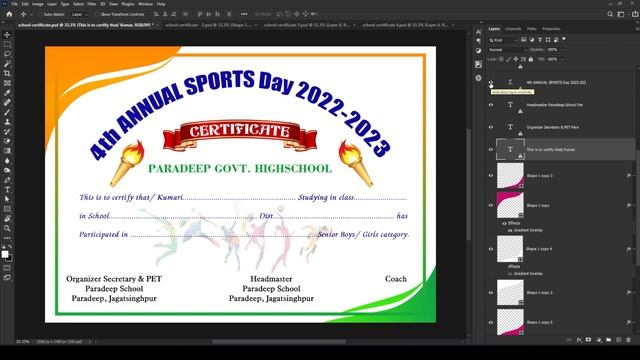Click the lock all layer button
The height and width of the screenshot is (360, 640).
[x=531, y=59]
